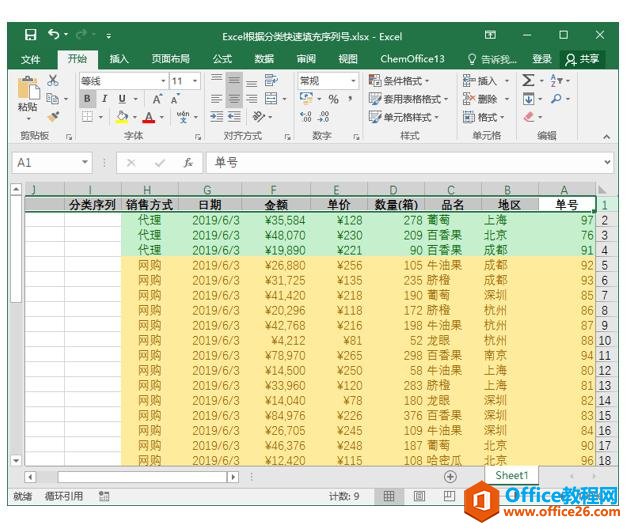This screenshot has width=627, height=529.
Task: Click the Wrap Text icon
Action: 272,80
